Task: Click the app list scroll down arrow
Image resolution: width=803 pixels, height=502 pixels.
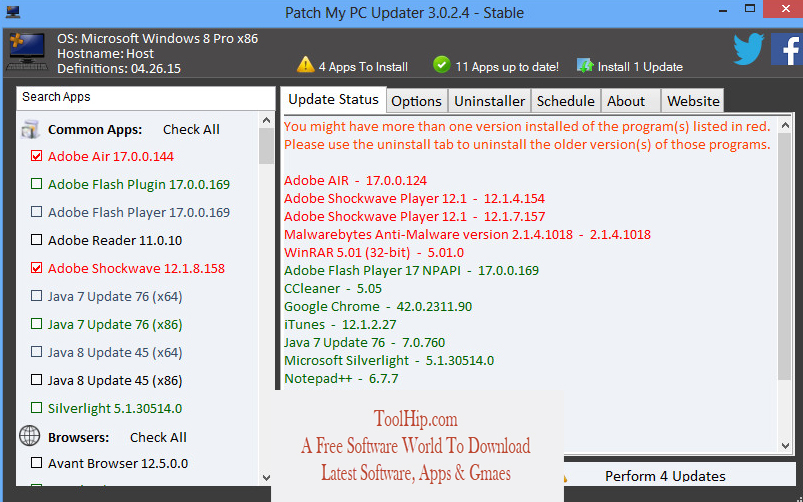Action: [x=266, y=477]
